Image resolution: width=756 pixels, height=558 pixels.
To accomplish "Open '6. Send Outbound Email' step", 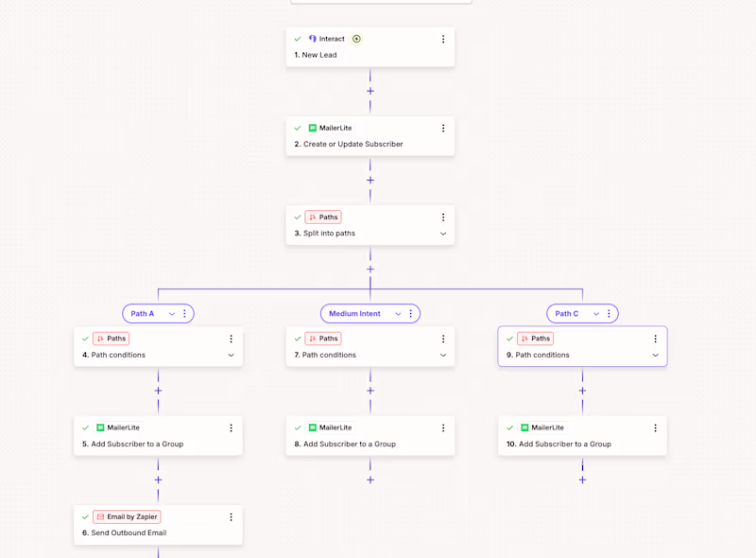I will click(x=158, y=525).
